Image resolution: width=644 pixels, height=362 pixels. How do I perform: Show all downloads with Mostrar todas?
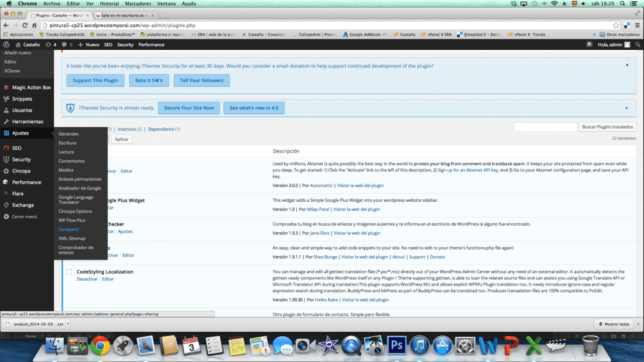[x=614, y=324]
